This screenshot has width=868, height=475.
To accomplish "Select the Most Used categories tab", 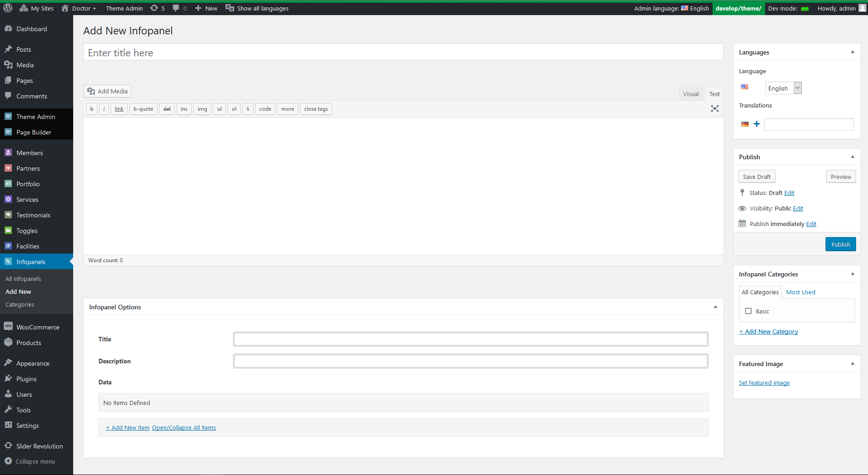I will tap(800, 292).
